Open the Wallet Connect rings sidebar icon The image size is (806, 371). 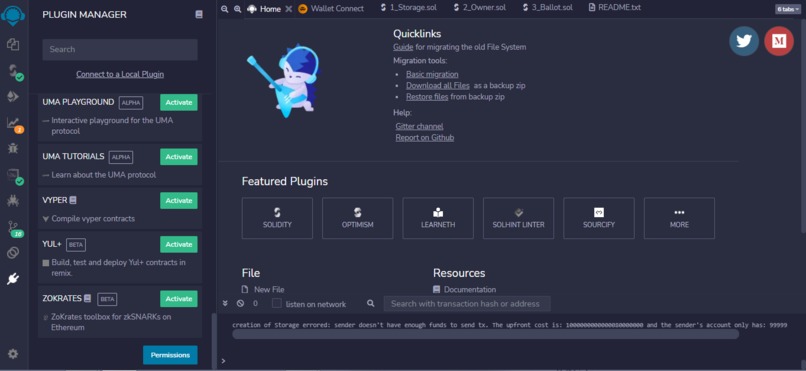pos(13,253)
